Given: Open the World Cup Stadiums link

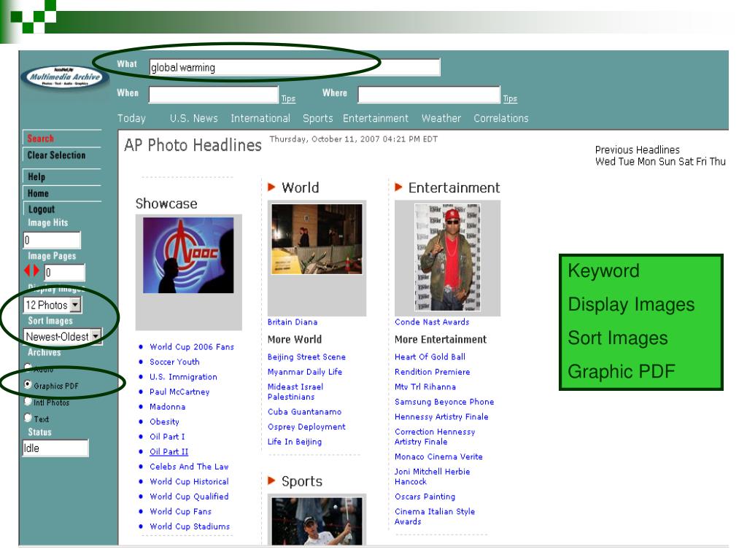Looking at the screenshot, I should (190, 526).
